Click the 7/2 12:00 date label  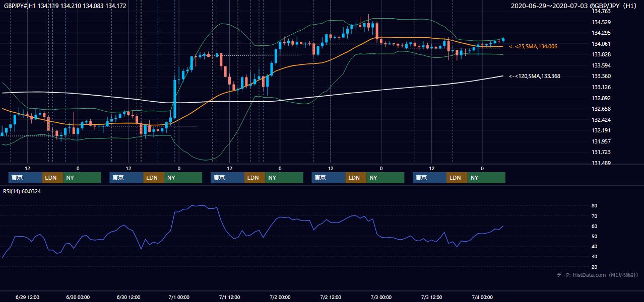click(x=331, y=297)
